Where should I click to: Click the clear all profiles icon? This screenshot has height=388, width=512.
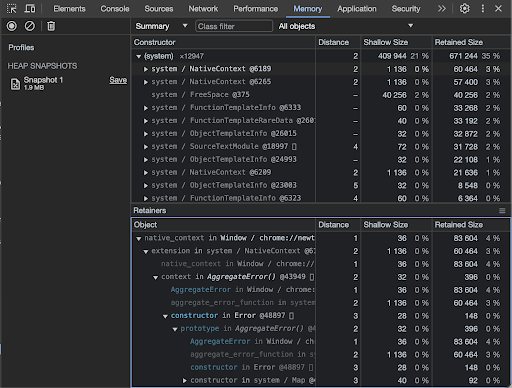pyautogui.click(x=30, y=26)
